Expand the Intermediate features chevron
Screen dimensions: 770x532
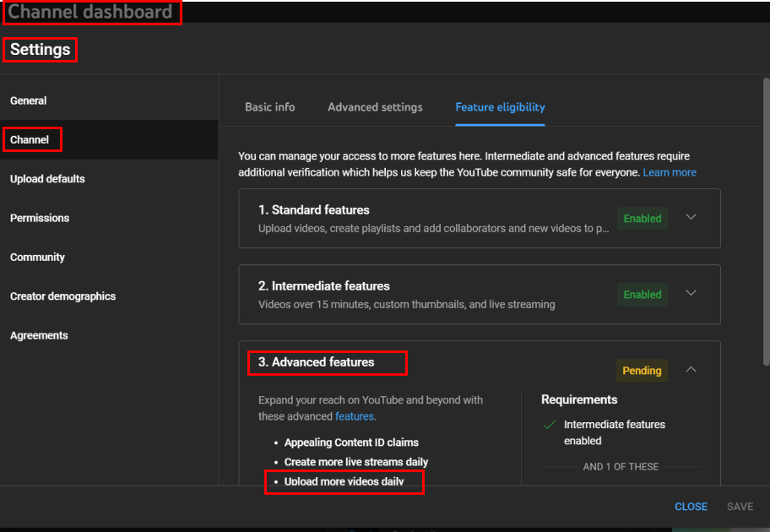(x=691, y=294)
